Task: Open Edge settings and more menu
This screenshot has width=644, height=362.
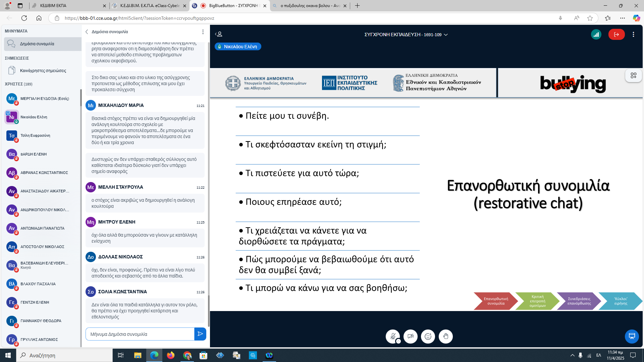Action: pyautogui.click(x=623, y=18)
